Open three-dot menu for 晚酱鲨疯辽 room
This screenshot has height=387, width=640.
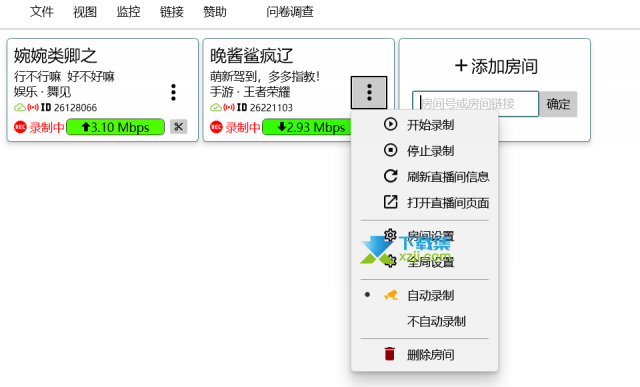[x=369, y=92]
